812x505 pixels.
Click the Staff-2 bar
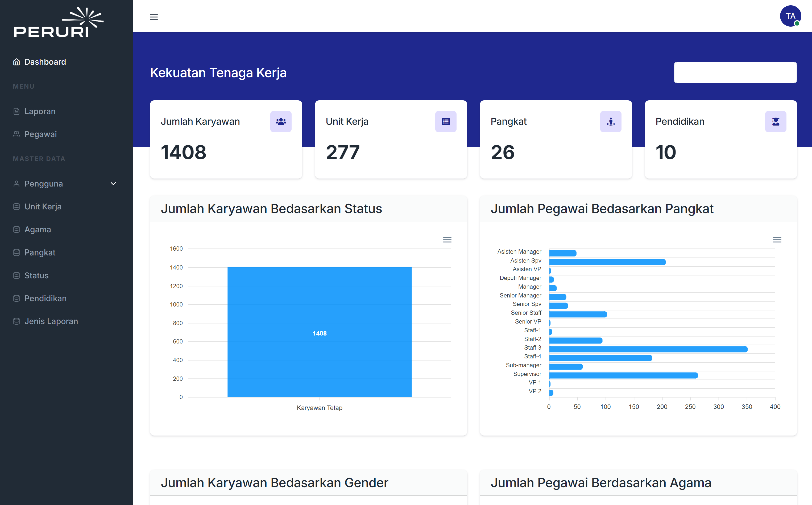point(576,340)
